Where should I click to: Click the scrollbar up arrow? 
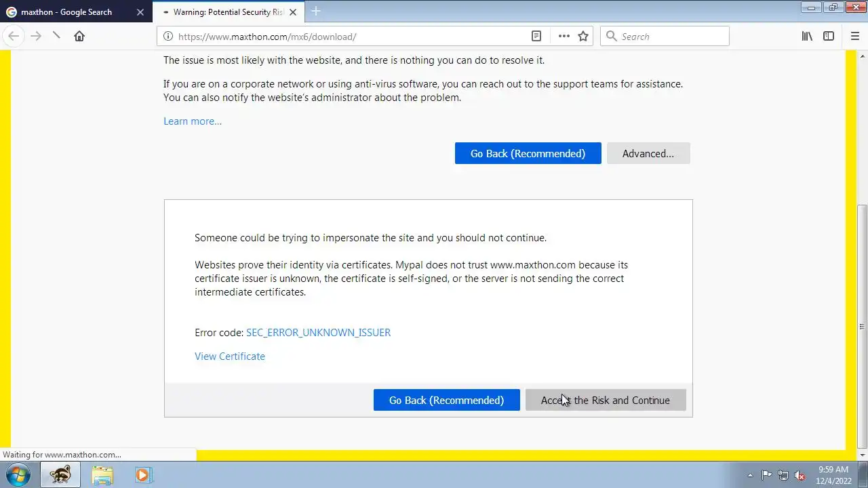point(863,56)
